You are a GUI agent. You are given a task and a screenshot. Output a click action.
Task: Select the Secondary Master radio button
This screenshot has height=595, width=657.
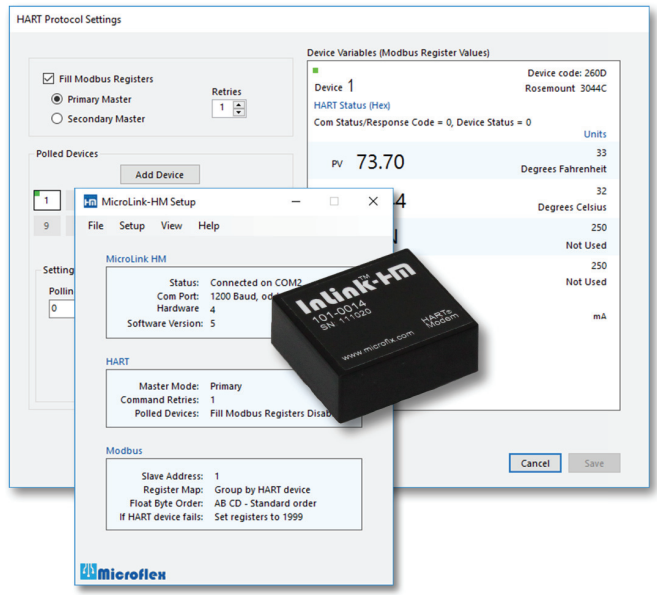tap(57, 119)
